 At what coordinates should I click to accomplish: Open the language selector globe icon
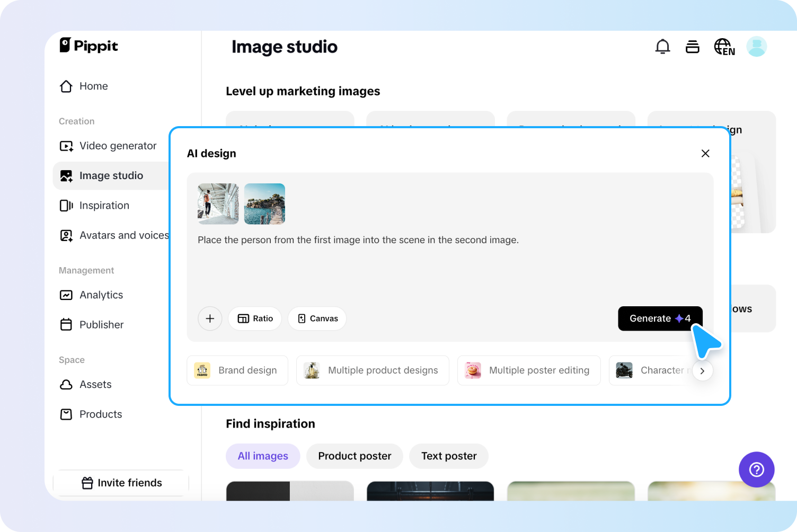click(x=724, y=47)
